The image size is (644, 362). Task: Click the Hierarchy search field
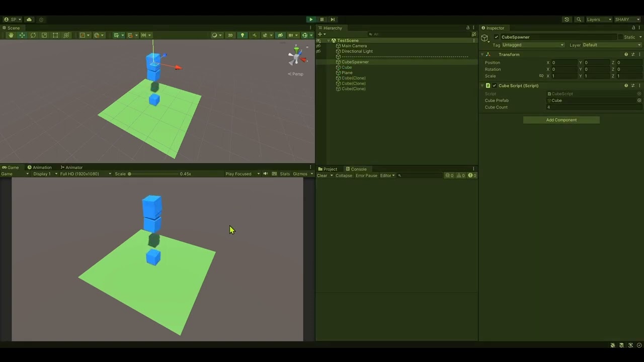click(419, 34)
